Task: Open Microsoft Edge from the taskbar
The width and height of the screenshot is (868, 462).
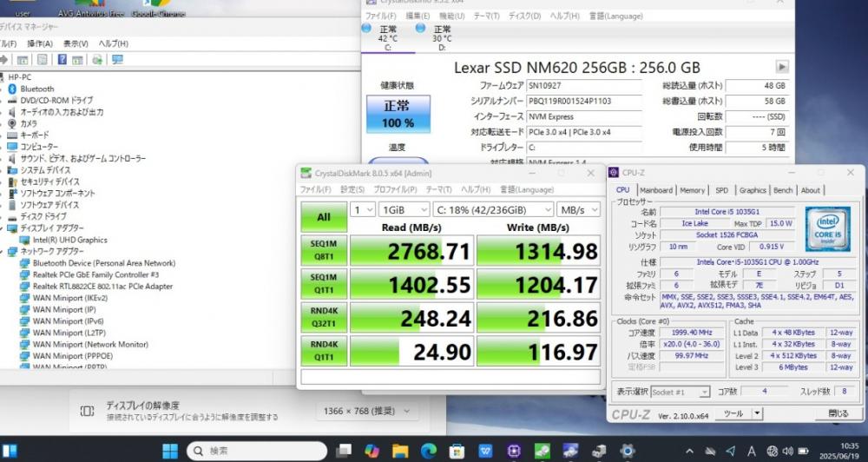Action: tap(429, 451)
